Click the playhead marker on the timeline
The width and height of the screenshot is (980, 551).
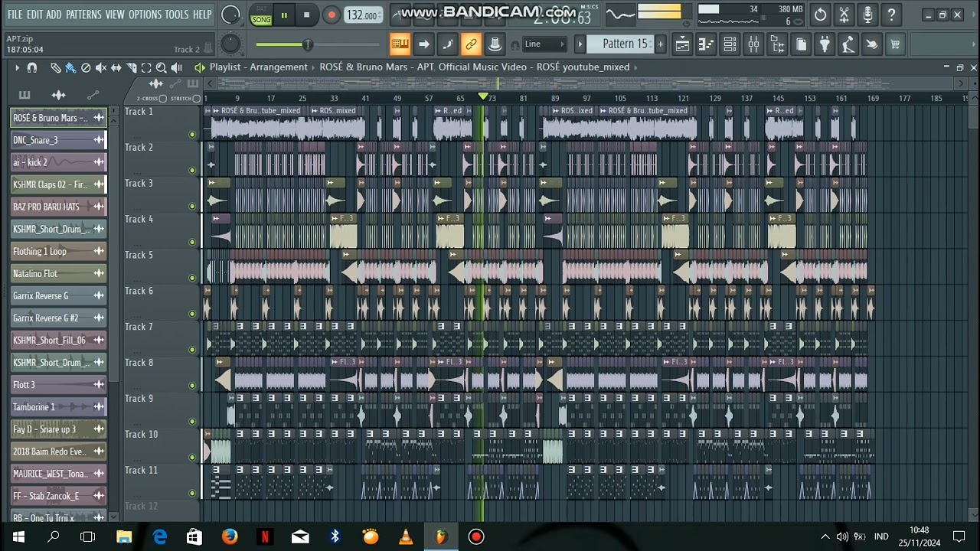(x=483, y=96)
